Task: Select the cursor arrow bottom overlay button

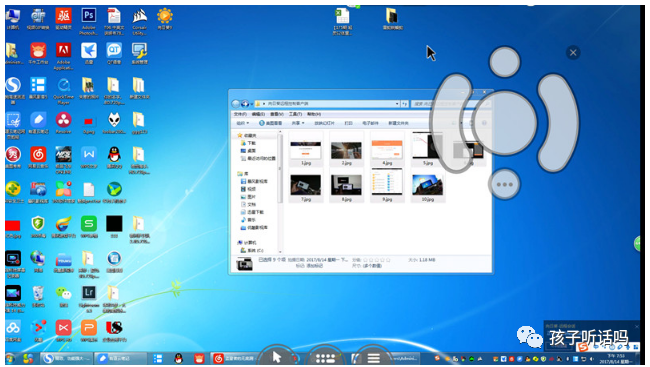Action: coord(277,356)
